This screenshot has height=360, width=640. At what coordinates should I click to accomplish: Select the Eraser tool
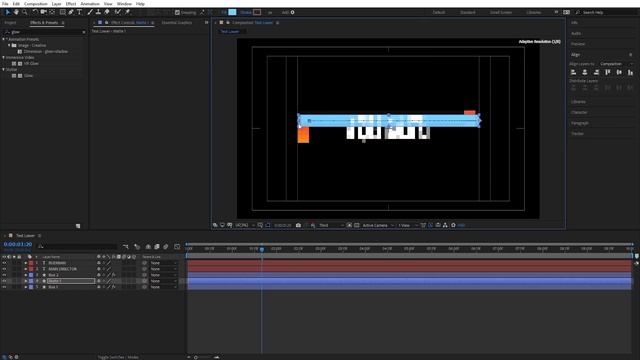click(107, 12)
